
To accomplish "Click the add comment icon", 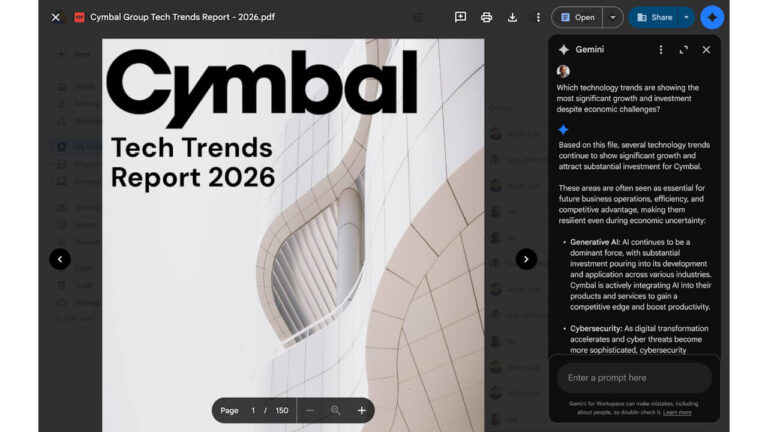I will pyautogui.click(x=460, y=17).
